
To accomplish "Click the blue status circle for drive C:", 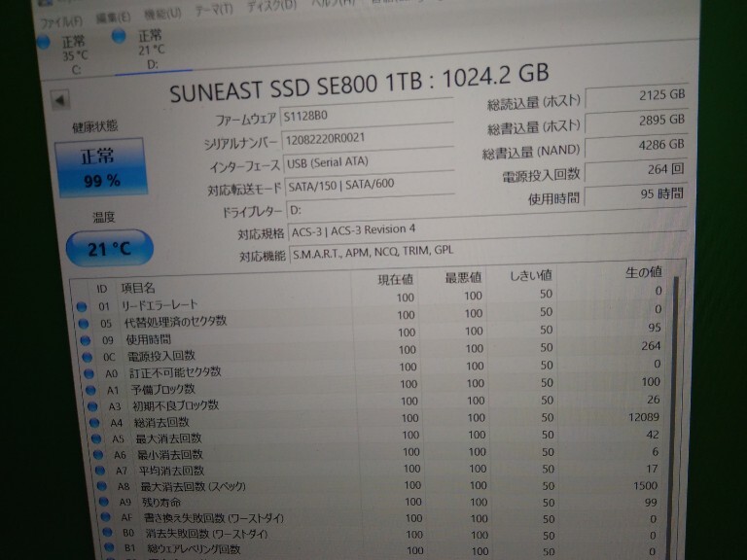I will 44,42.
